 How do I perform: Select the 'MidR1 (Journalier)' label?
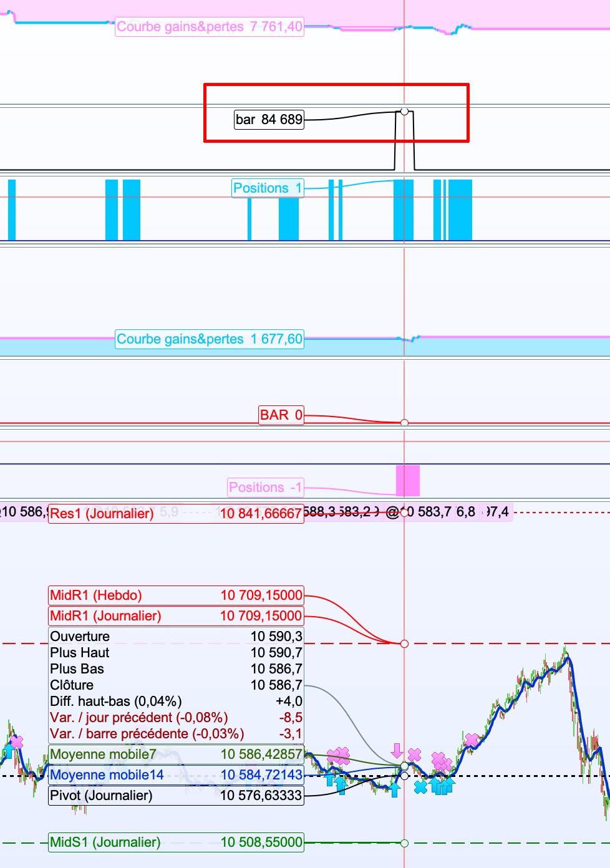(176, 616)
